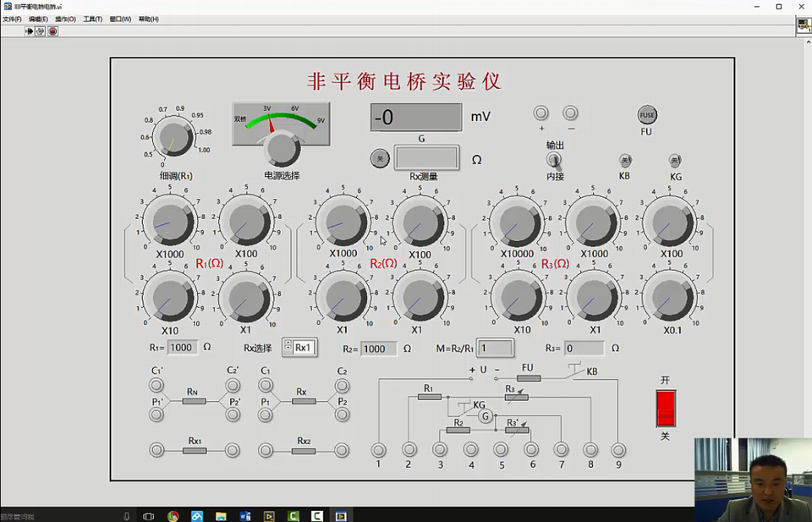Click the negative (−) output terminal
812x522 pixels.
(570, 113)
